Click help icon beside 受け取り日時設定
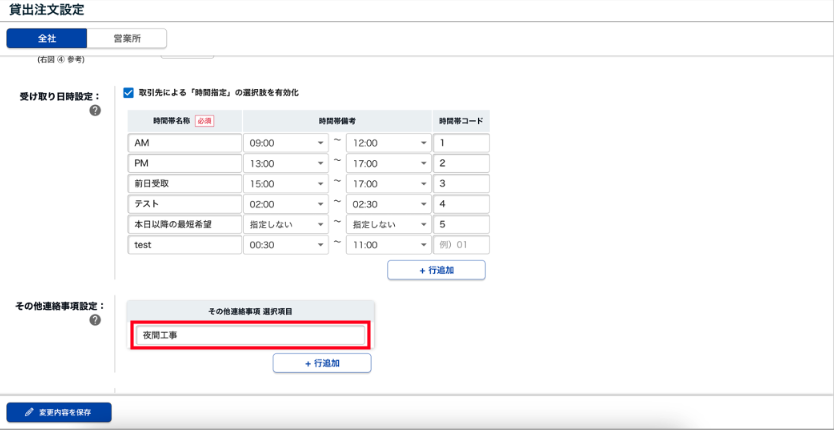The width and height of the screenshot is (834, 430). click(95, 110)
